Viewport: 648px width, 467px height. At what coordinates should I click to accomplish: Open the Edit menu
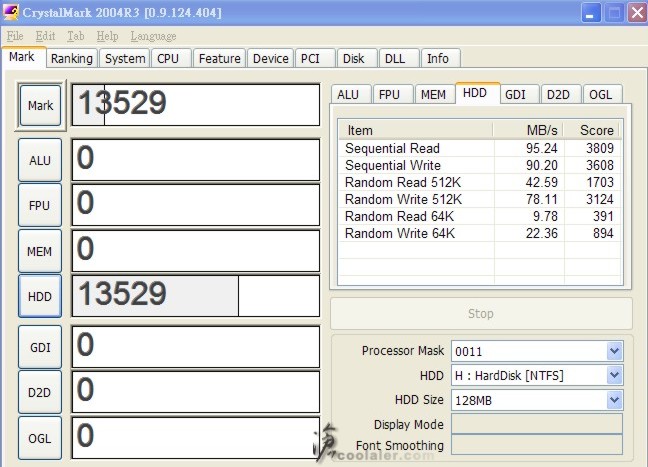click(45, 36)
